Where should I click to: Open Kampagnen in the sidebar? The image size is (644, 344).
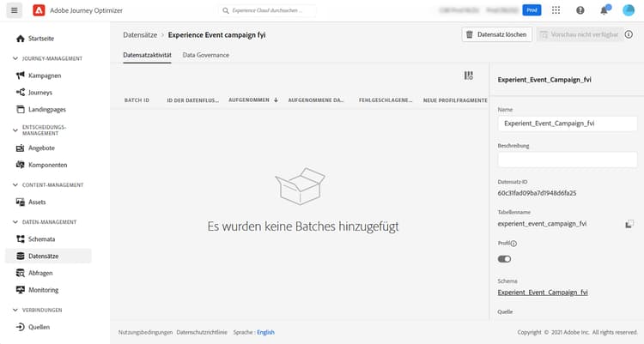[45, 75]
